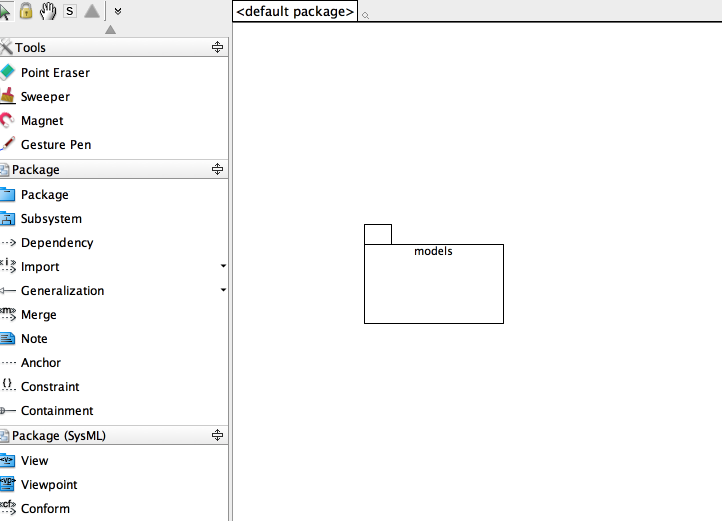
Task: Select the Note tool
Action: click(114, 338)
